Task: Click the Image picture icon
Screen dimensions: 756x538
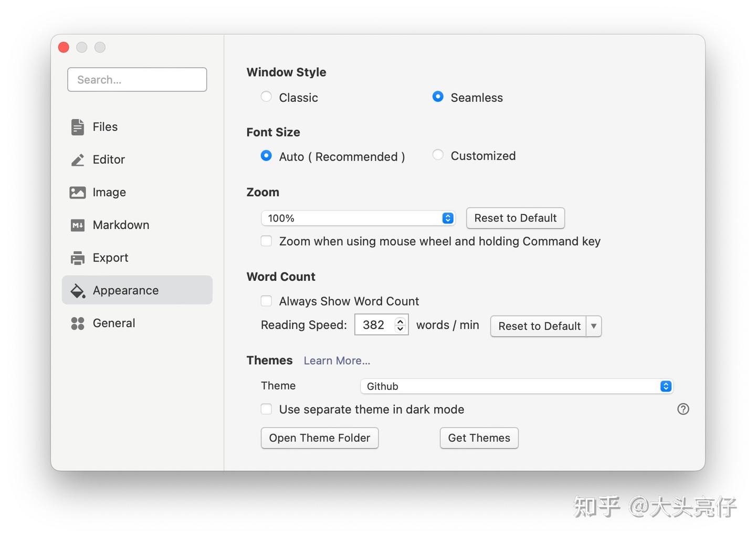Action: coord(78,193)
